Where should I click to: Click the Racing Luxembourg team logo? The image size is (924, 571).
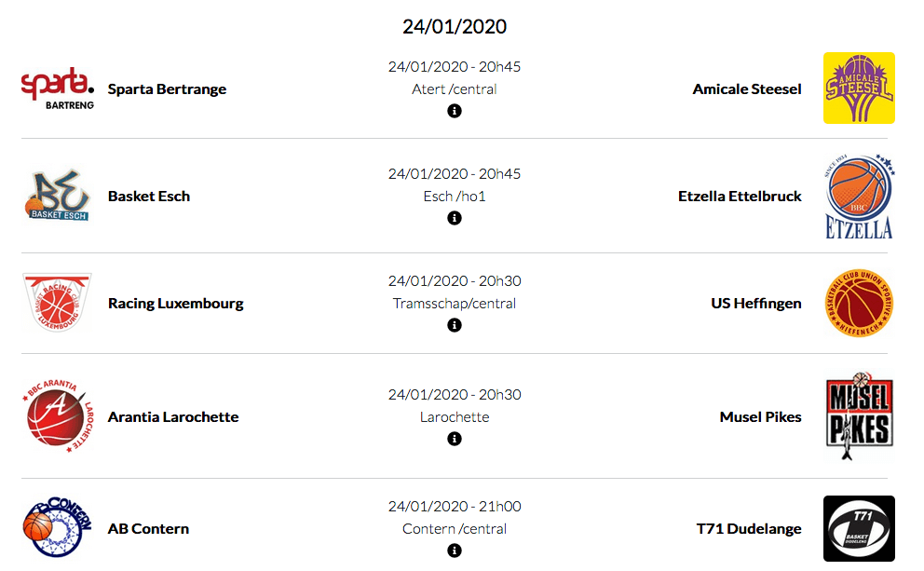point(57,303)
